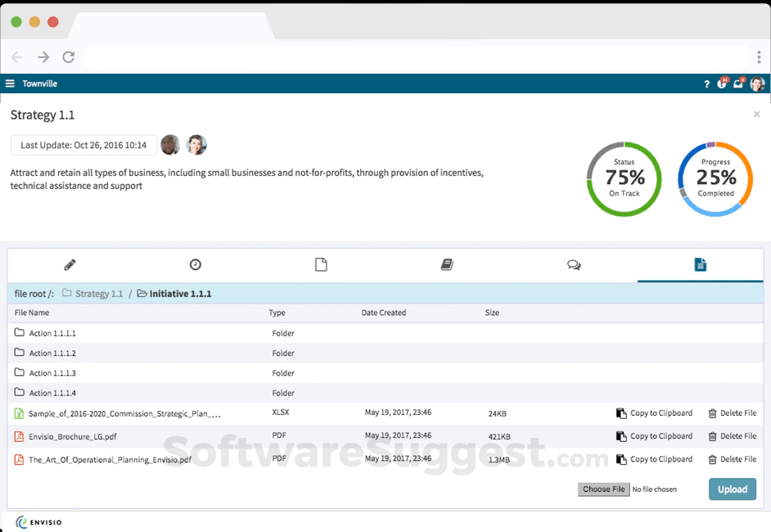Click the help question mark icon

click(x=706, y=83)
